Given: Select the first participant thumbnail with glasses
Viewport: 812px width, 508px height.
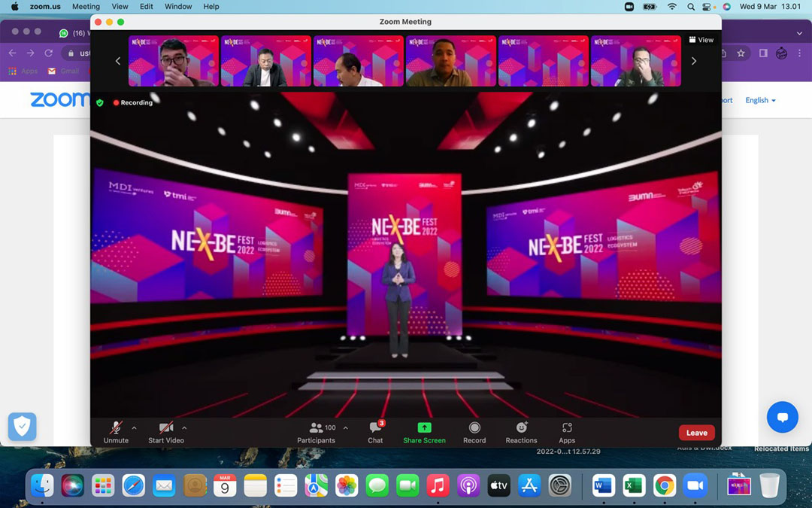Looking at the screenshot, I should 174,61.
